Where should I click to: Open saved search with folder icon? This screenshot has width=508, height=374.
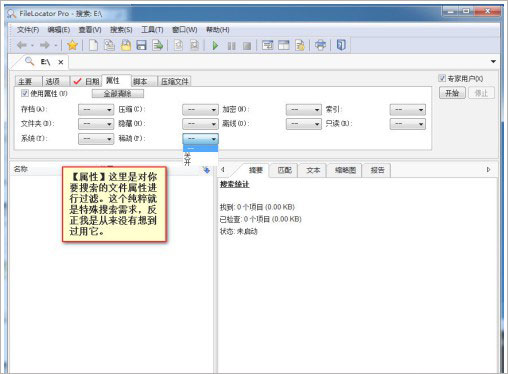pos(126,45)
